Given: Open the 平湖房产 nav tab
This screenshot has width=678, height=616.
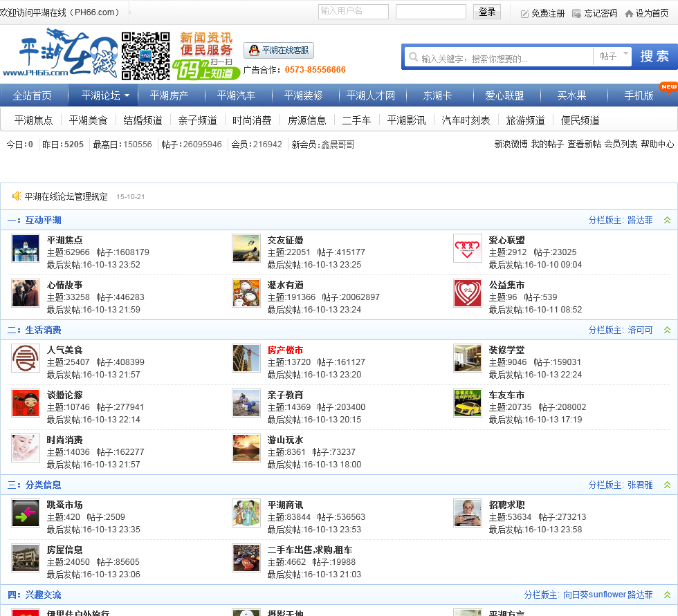Looking at the screenshot, I should pyautogui.click(x=169, y=95).
